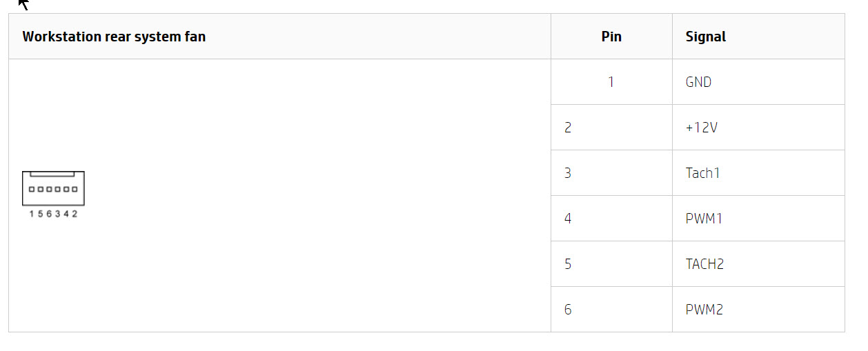Click the +12V signal cell
868x351 pixels.
pos(701,128)
